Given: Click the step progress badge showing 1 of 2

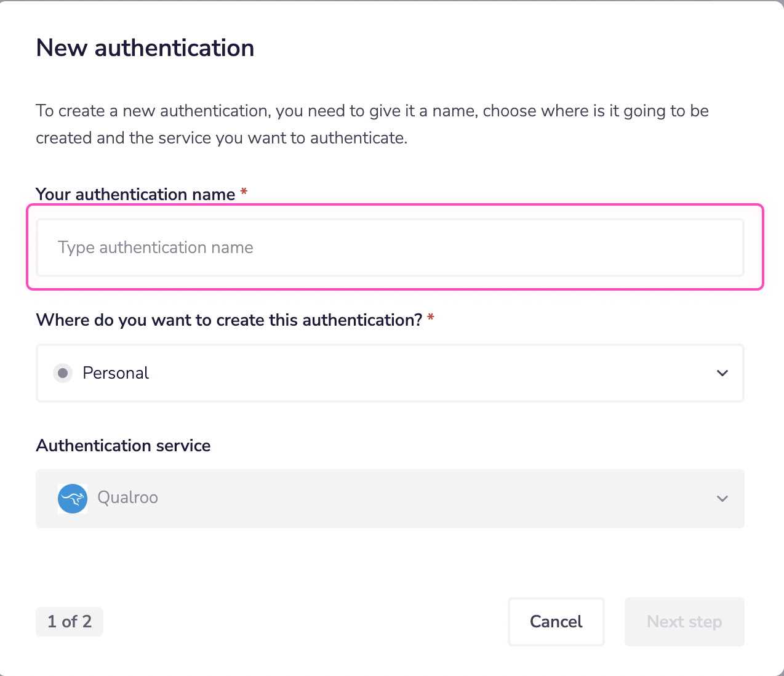Looking at the screenshot, I should point(69,621).
